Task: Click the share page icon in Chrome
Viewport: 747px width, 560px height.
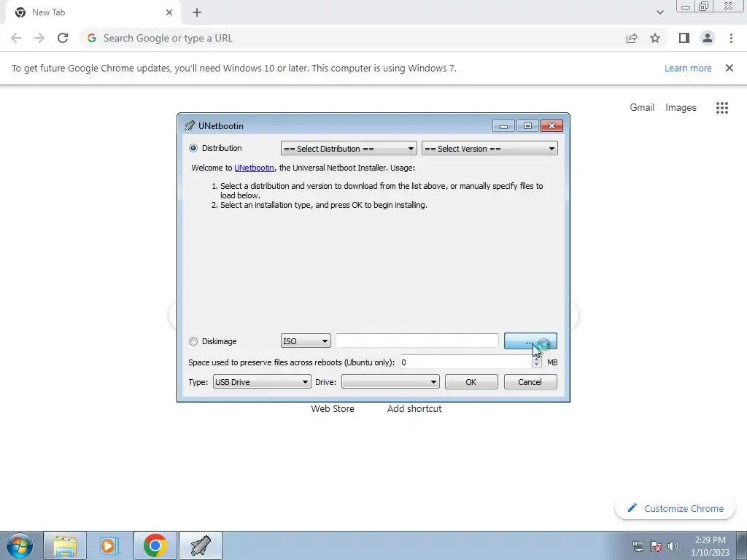Action: [x=632, y=38]
